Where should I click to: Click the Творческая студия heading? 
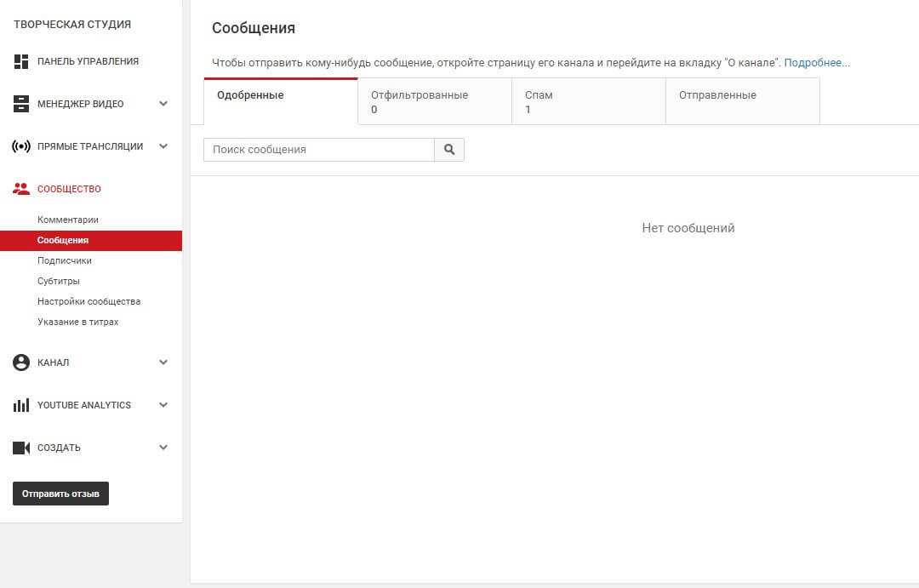click(x=72, y=25)
